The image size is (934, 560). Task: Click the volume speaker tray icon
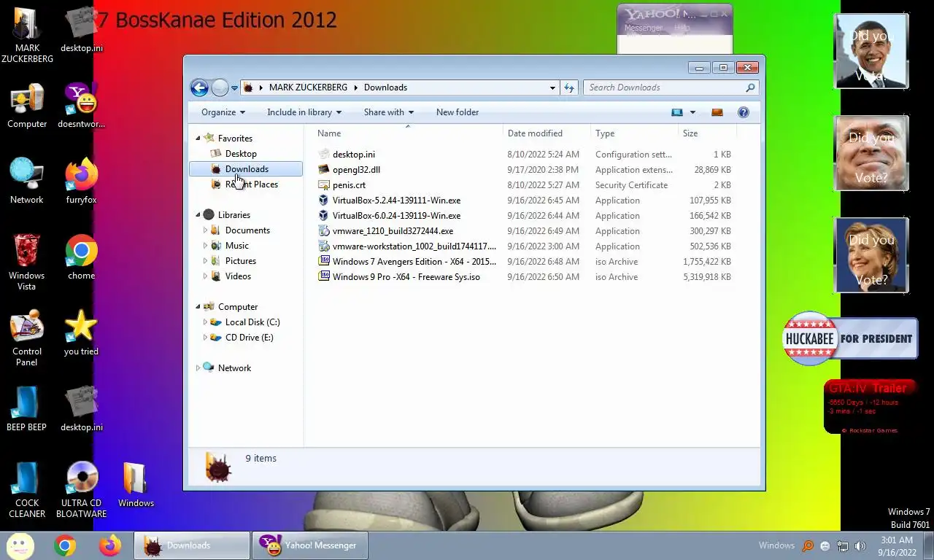pos(860,545)
